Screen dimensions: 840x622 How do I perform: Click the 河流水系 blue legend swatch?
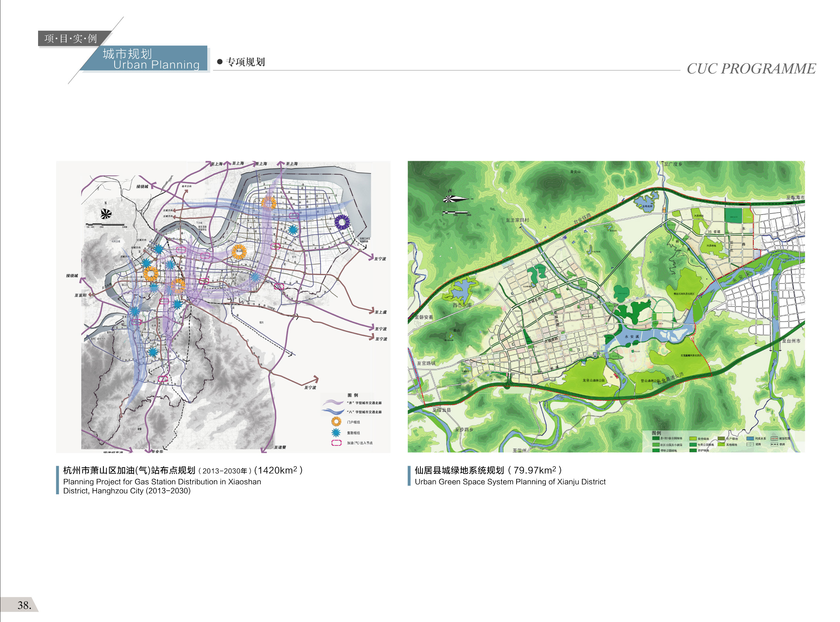point(750,439)
